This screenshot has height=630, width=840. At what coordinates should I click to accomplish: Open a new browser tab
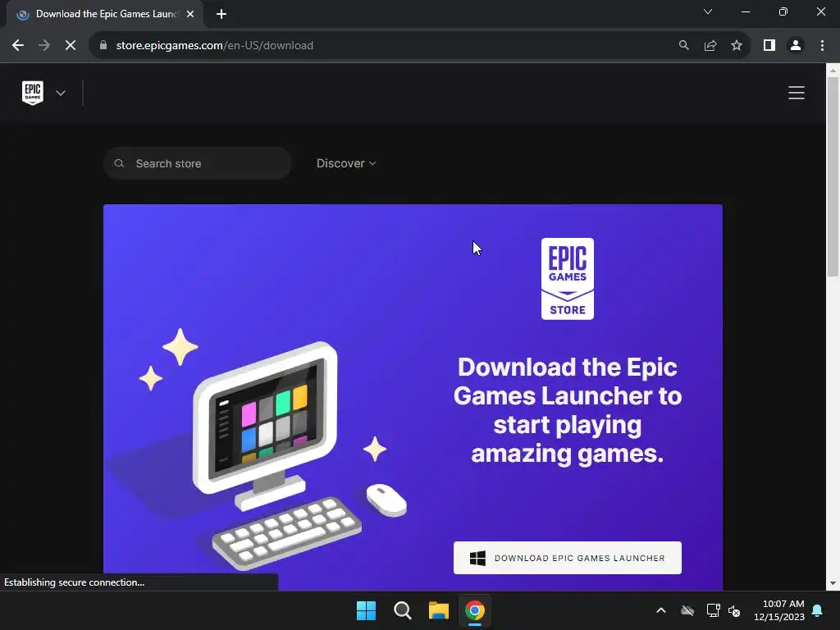tap(221, 14)
